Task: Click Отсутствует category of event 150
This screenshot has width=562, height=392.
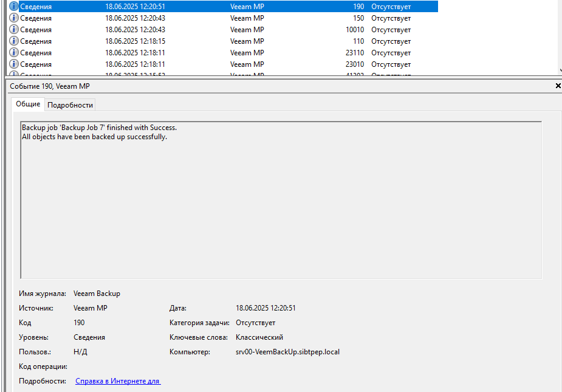Action: click(x=391, y=18)
